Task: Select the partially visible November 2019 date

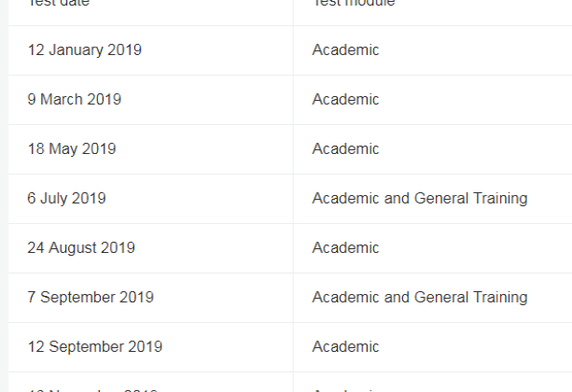Action: pyautogui.click(x=92, y=388)
